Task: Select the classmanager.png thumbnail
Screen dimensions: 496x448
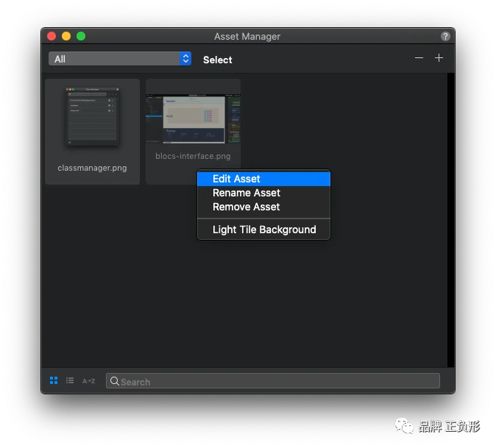Action: pyautogui.click(x=93, y=118)
